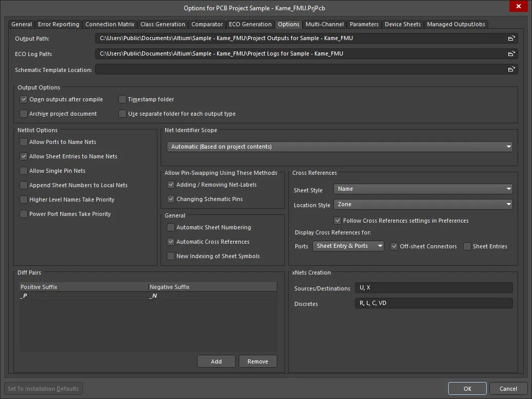The width and height of the screenshot is (532, 399).
Task: Open Sheet Style dropdown
Action: pyautogui.click(x=423, y=189)
